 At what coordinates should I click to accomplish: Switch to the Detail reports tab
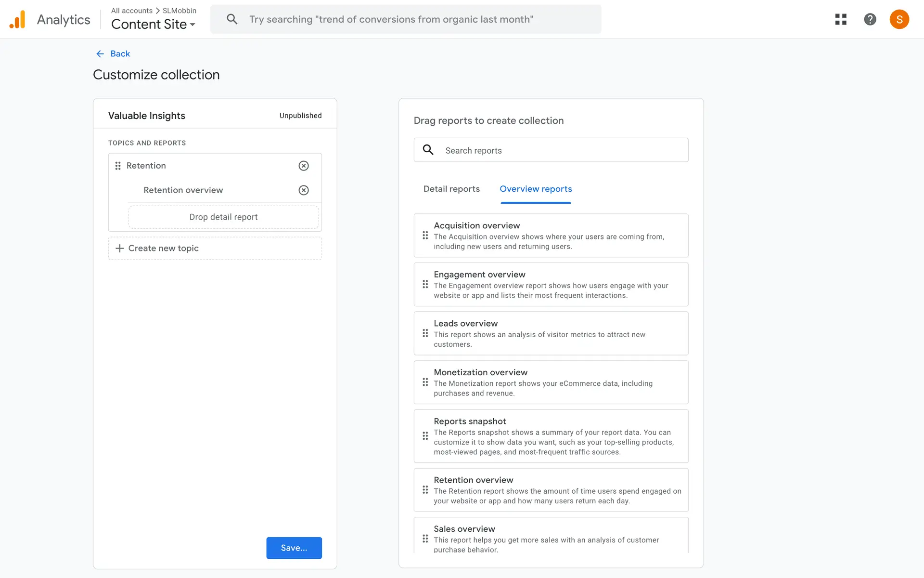[x=451, y=189]
